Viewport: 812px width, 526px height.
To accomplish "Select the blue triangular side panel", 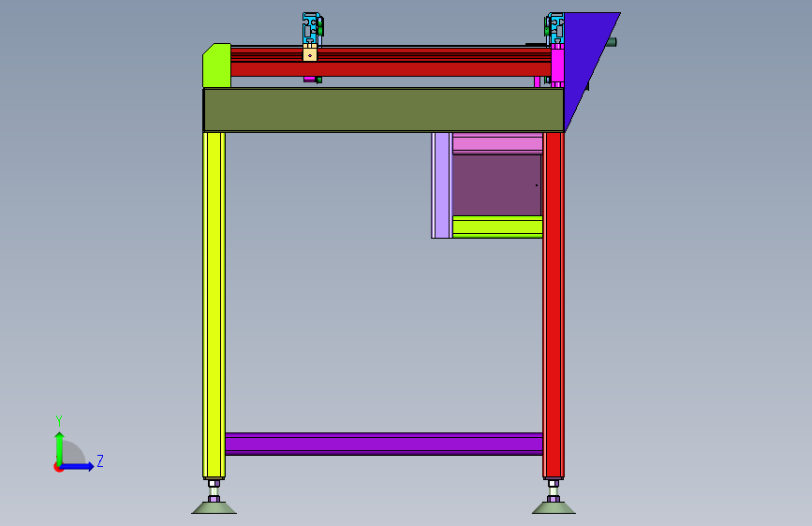I will (x=585, y=62).
